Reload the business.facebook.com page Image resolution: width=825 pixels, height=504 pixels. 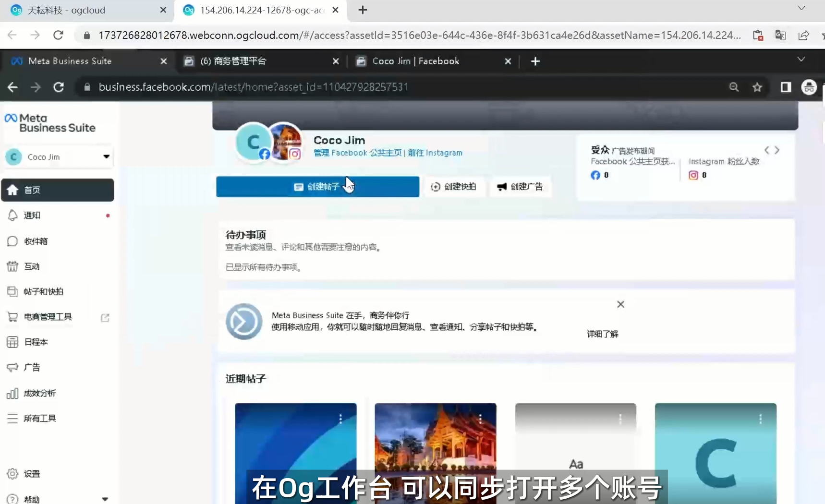pos(59,87)
